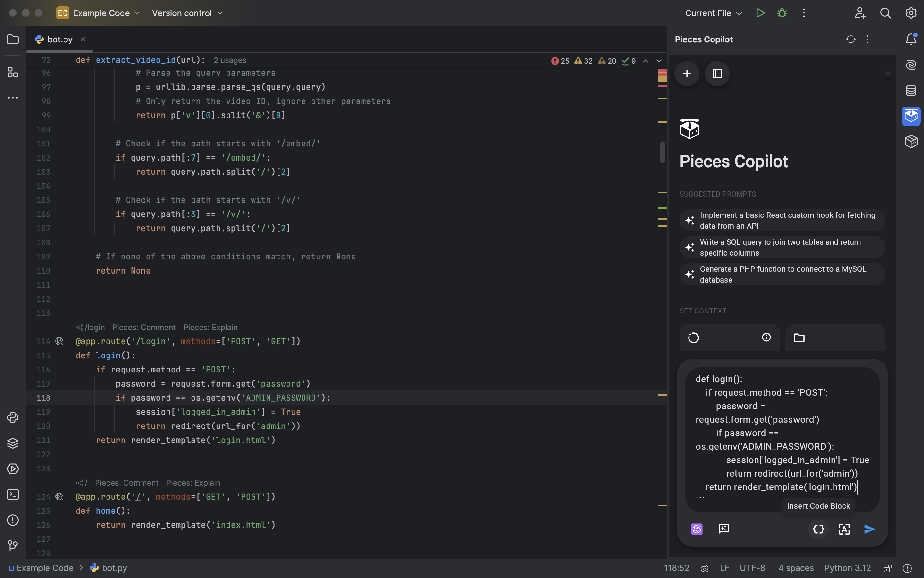Open the Notifications bell
924x578 pixels.
coord(911,39)
